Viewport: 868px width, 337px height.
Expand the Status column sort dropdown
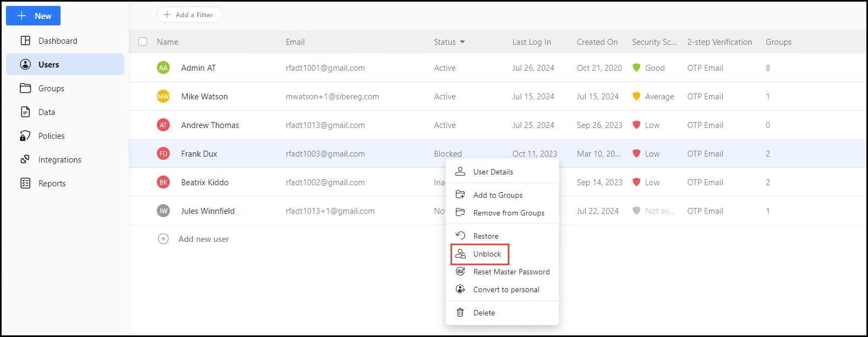tap(462, 42)
